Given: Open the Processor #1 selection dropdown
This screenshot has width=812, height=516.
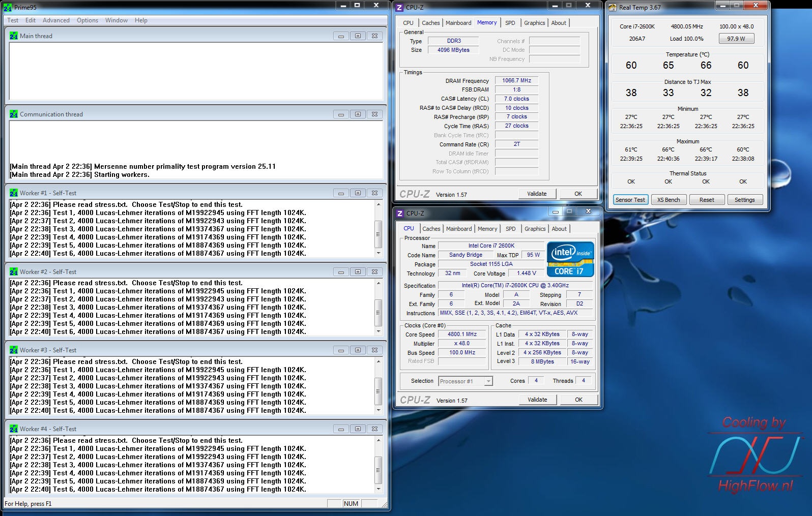Looking at the screenshot, I should 488,381.
